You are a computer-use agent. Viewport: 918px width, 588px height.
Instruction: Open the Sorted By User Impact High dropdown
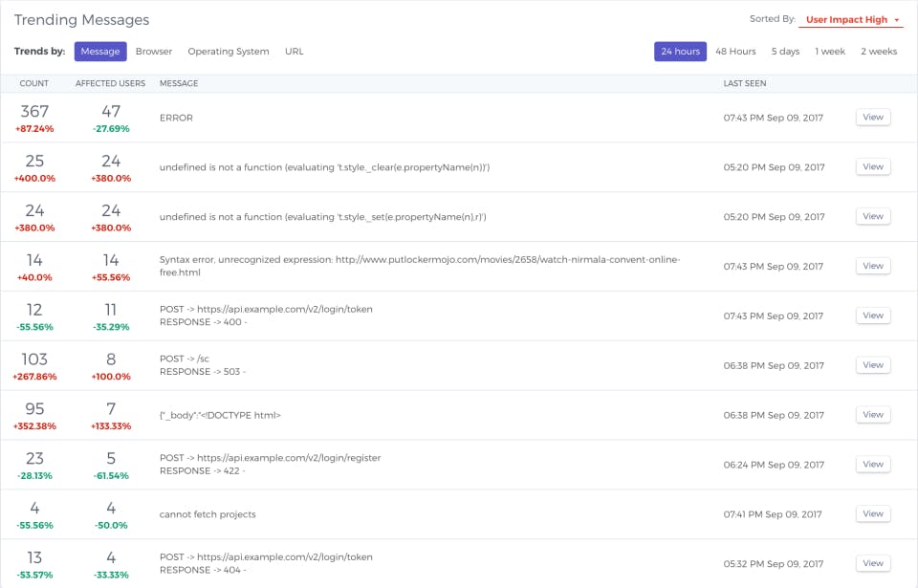click(851, 20)
